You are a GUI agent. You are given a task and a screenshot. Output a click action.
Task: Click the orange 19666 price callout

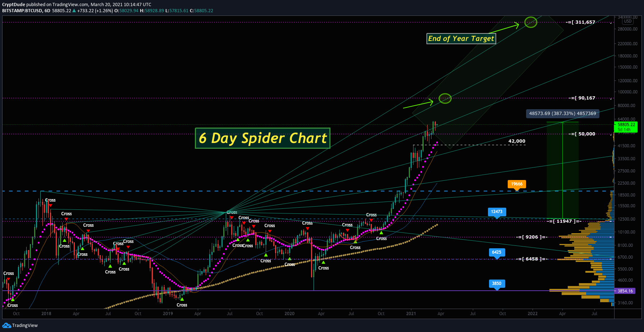point(517,185)
